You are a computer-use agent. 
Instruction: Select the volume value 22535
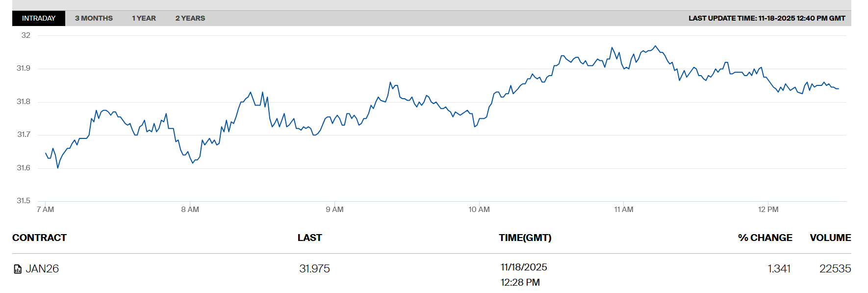pyautogui.click(x=835, y=269)
